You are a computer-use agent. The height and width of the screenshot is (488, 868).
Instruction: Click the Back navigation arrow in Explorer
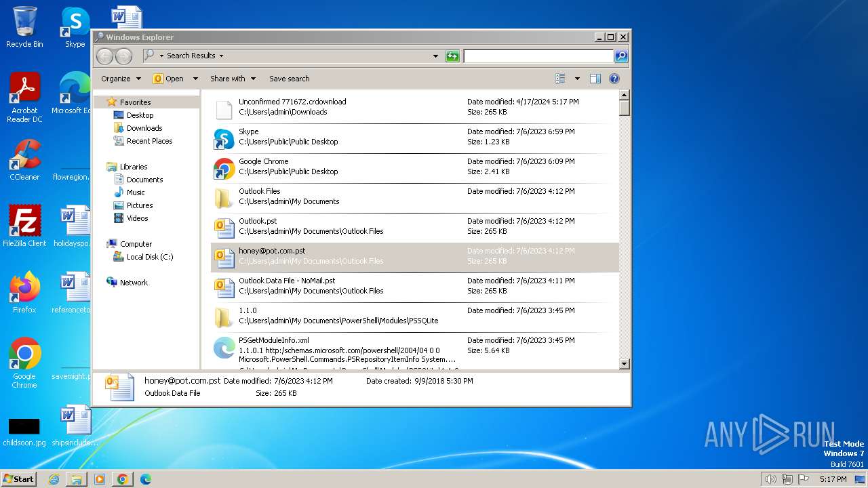tap(104, 56)
